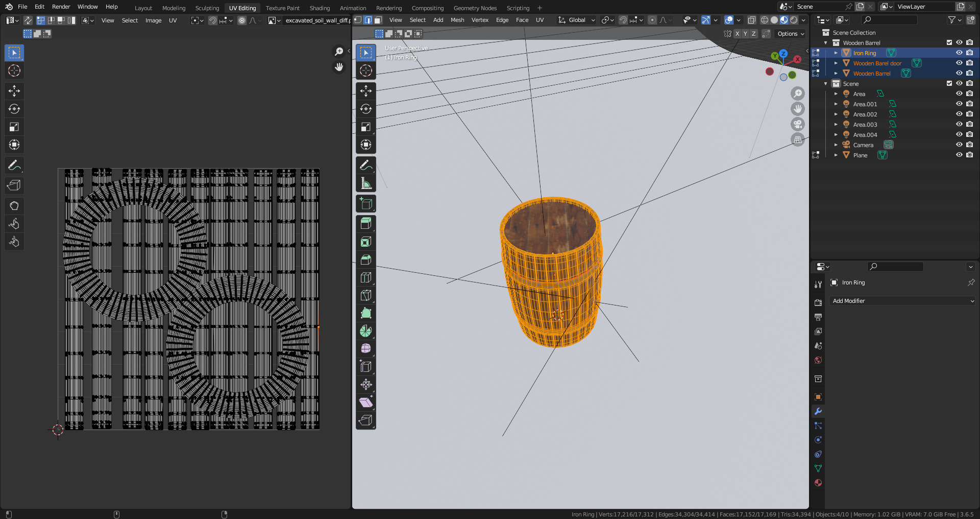
Task: Open the viewport Options dropdown
Action: pos(791,34)
